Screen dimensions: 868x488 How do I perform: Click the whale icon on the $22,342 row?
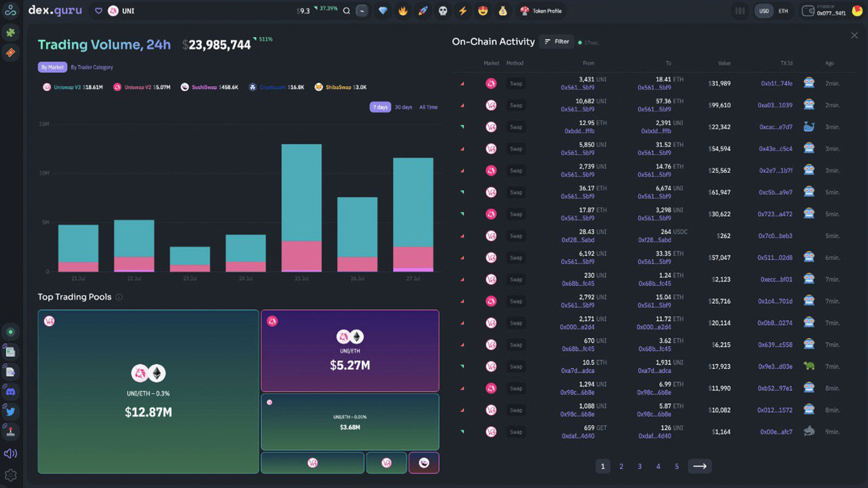coord(809,126)
